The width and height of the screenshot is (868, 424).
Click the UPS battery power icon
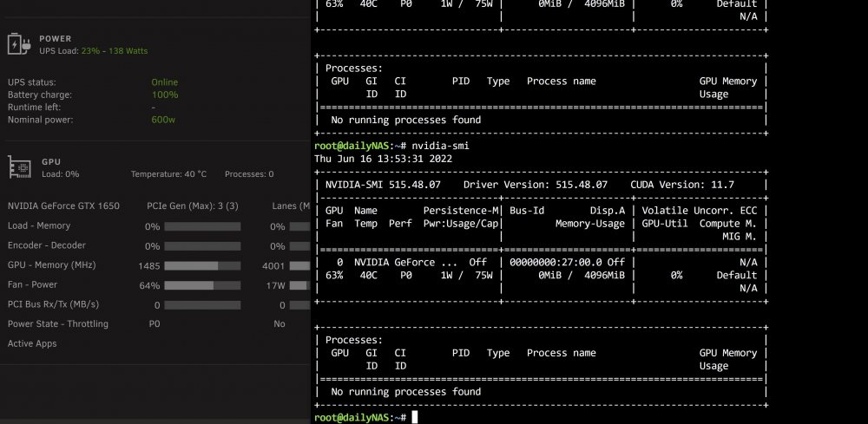tap(19, 43)
